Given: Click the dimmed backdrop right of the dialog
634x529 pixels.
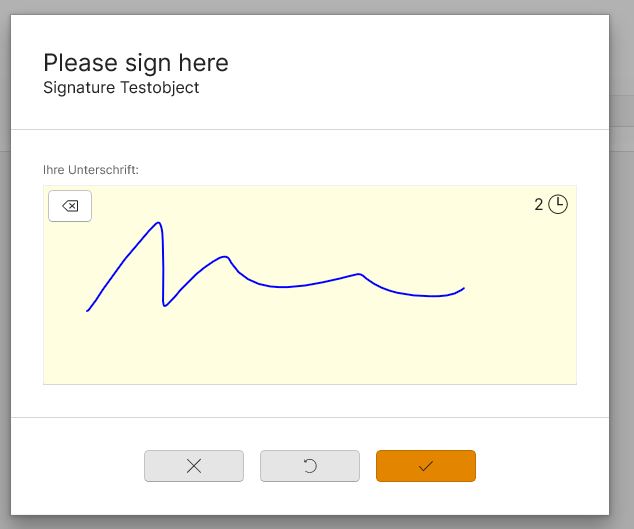Looking at the screenshot, I should point(621,300).
